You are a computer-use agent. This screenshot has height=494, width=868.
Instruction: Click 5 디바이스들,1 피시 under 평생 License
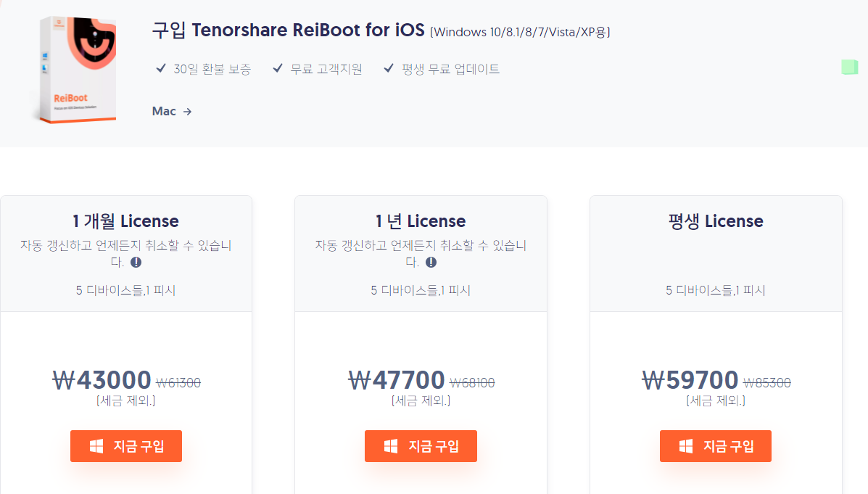click(x=715, y=290)
